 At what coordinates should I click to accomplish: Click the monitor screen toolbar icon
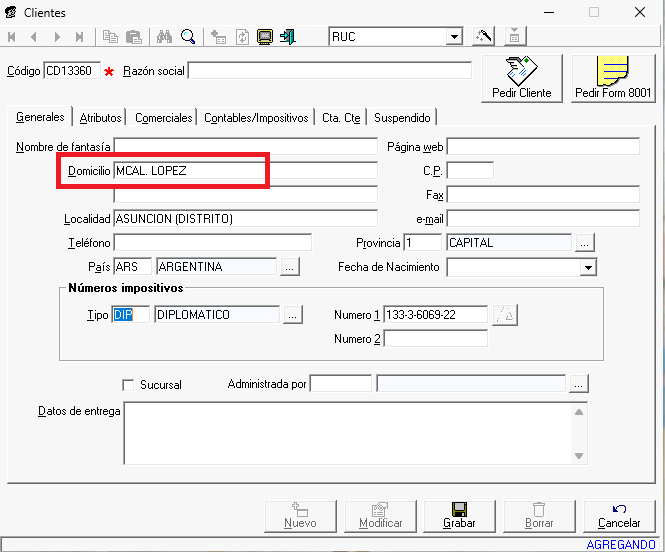coord(265,37)
